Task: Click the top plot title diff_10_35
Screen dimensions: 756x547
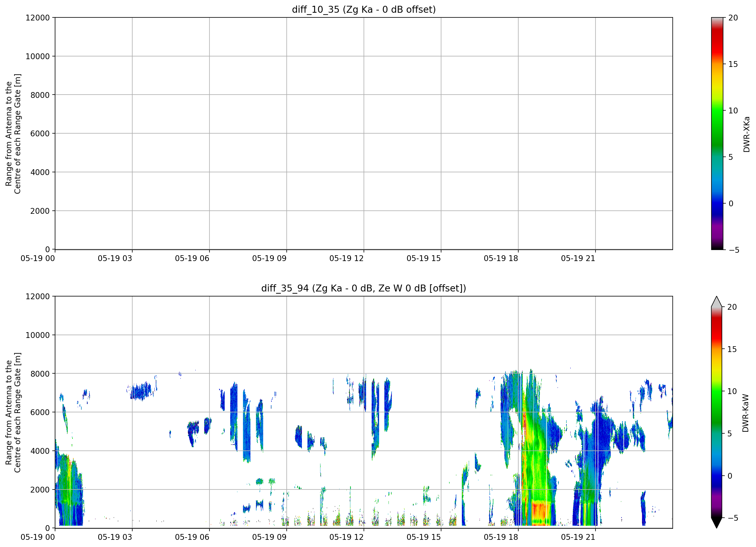Action: [364, 9]
